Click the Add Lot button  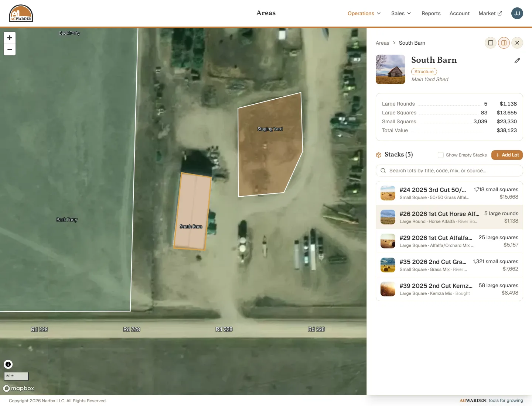coord(507,155)
